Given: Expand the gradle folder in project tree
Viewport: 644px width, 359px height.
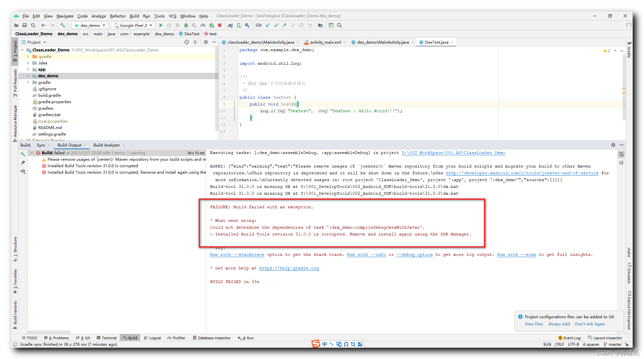Looking at the screenshot, I should (28, 82).
